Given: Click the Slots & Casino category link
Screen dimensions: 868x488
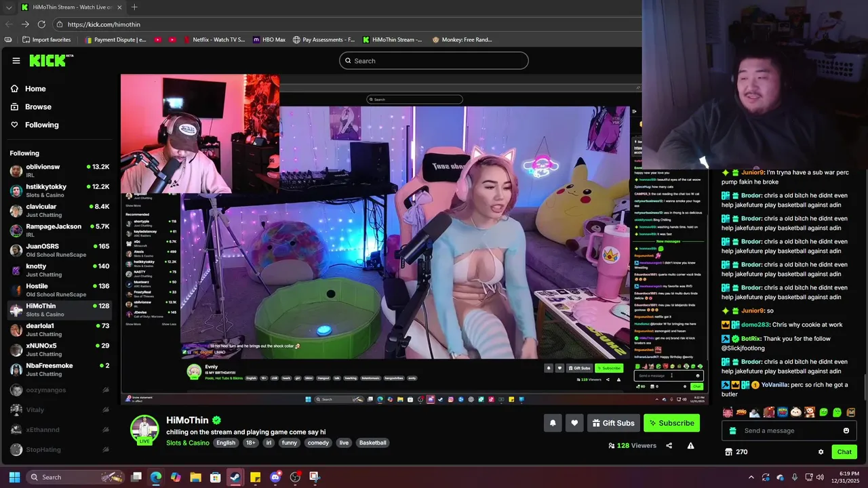Looking at the screenshot, I should [x=188, y=443].
